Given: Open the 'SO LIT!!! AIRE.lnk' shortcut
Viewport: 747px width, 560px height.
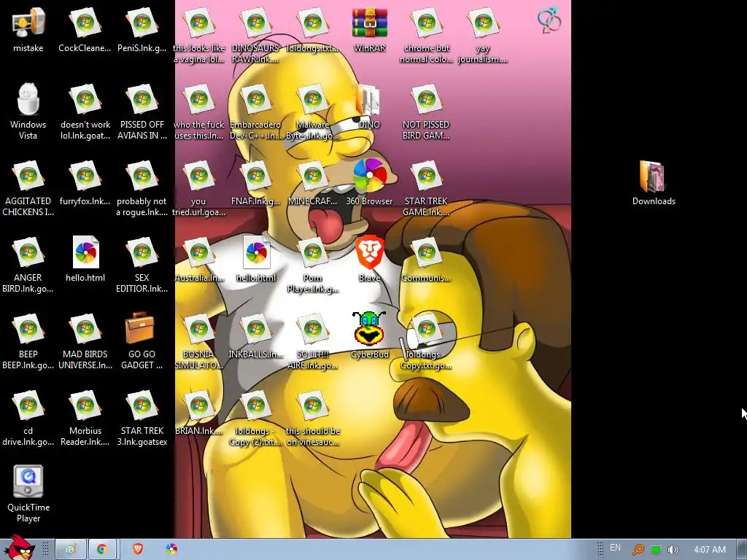Looking at the screenshot, I should pyautogui.click(x=312, y=341).
